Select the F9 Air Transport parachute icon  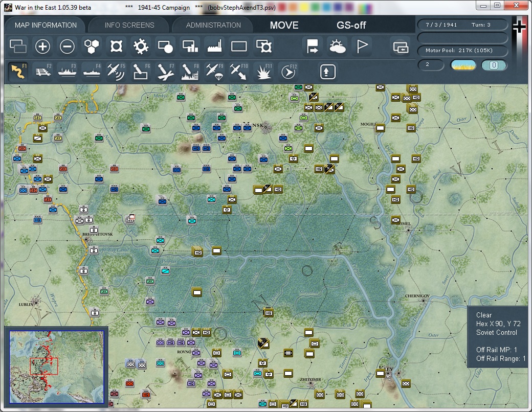214,72
